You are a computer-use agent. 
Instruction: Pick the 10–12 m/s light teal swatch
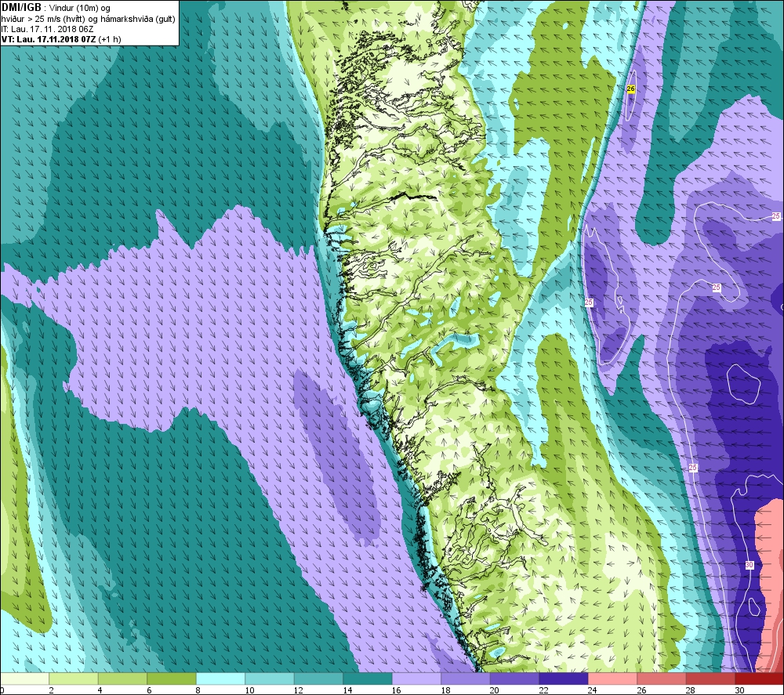270,678
